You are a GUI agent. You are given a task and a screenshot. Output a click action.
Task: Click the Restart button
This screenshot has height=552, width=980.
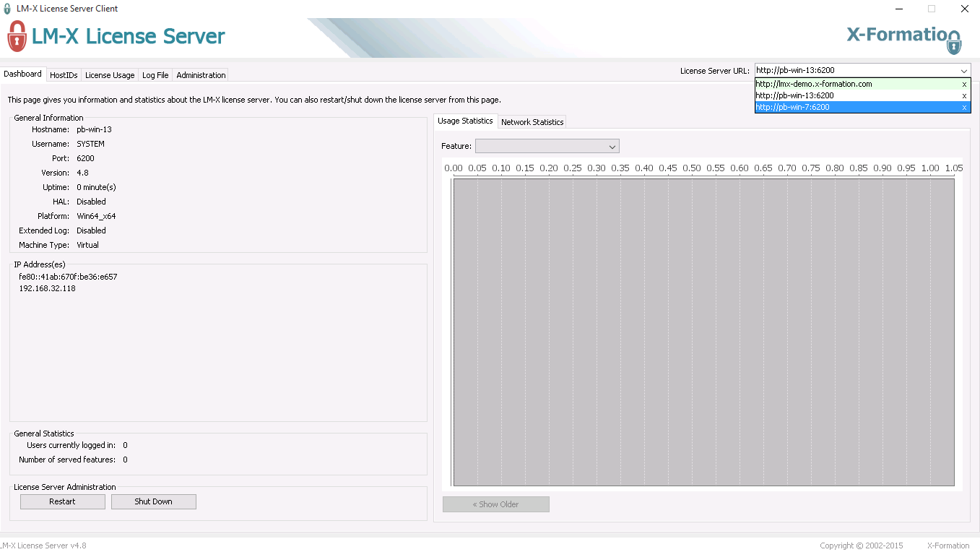pos(63,501)
